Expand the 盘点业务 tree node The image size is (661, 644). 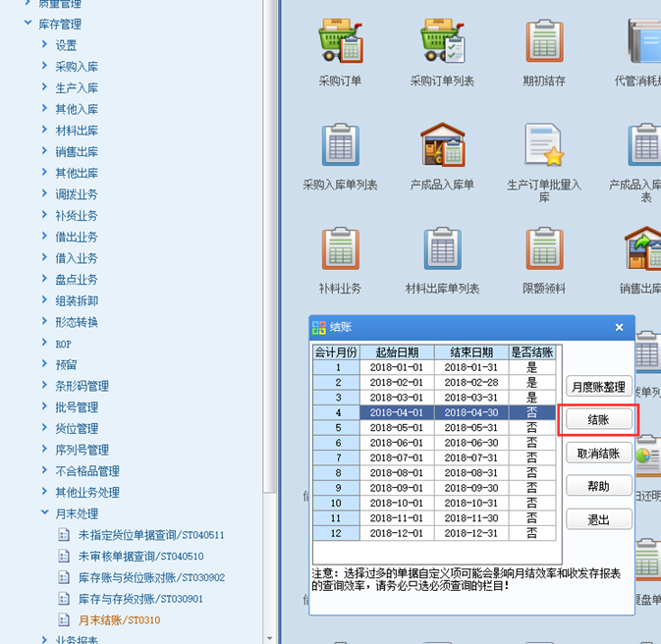[44, 278]
